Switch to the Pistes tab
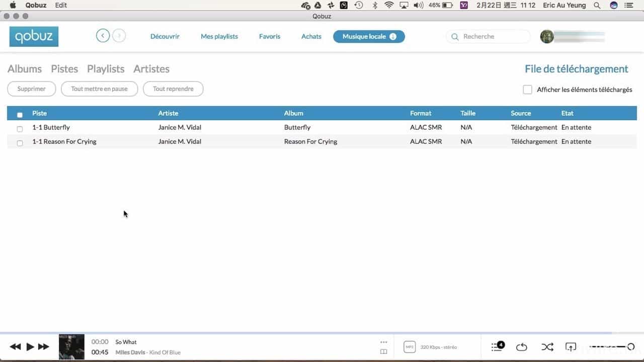 coord(64,69)
